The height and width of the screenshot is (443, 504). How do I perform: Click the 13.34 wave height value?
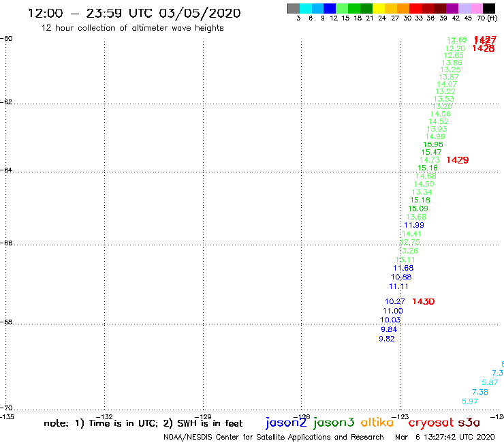pos(422,192)
